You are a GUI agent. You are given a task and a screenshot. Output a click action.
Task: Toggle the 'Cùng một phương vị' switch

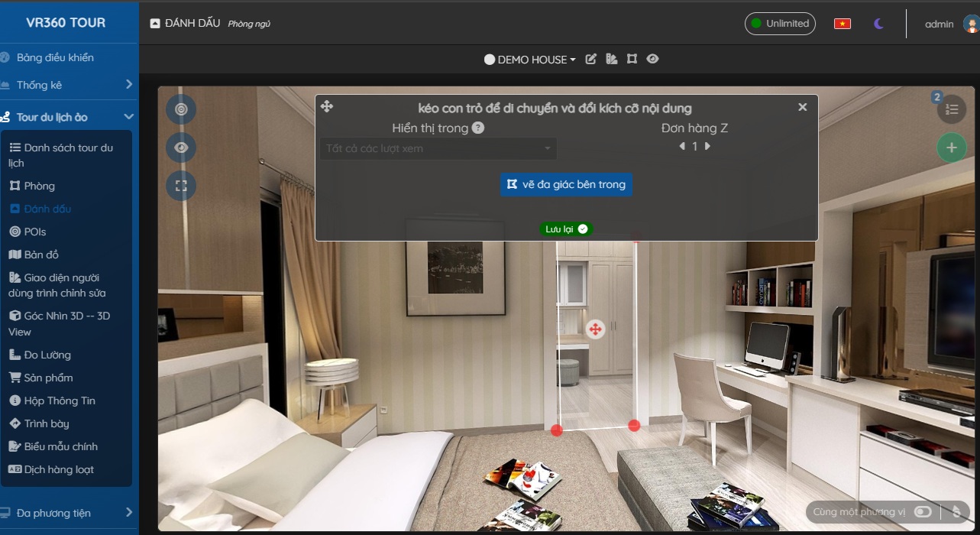click(x=923, y=512)
